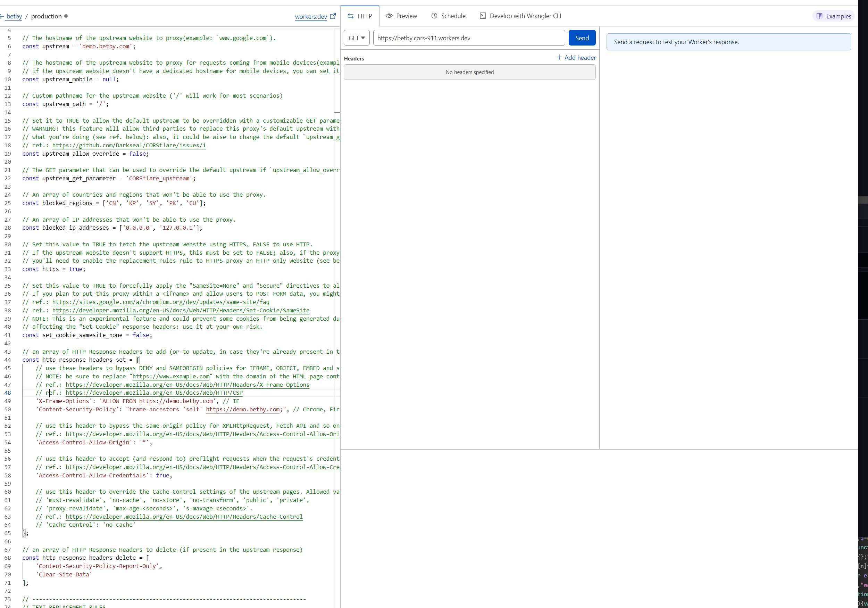Follow the CORSflare GitHub issues link

pos(129,145)
